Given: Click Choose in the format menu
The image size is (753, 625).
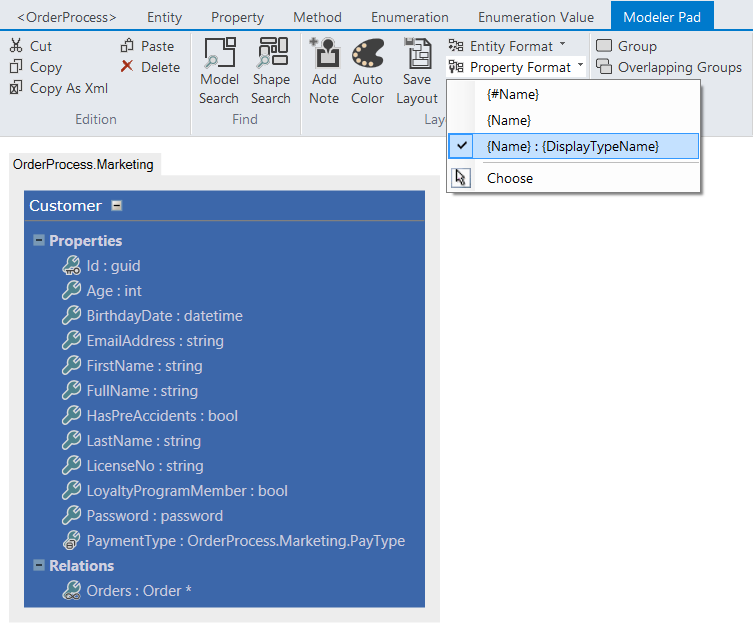Looking at the screenshot, I should pyautogui.click(x=509, y=178).
